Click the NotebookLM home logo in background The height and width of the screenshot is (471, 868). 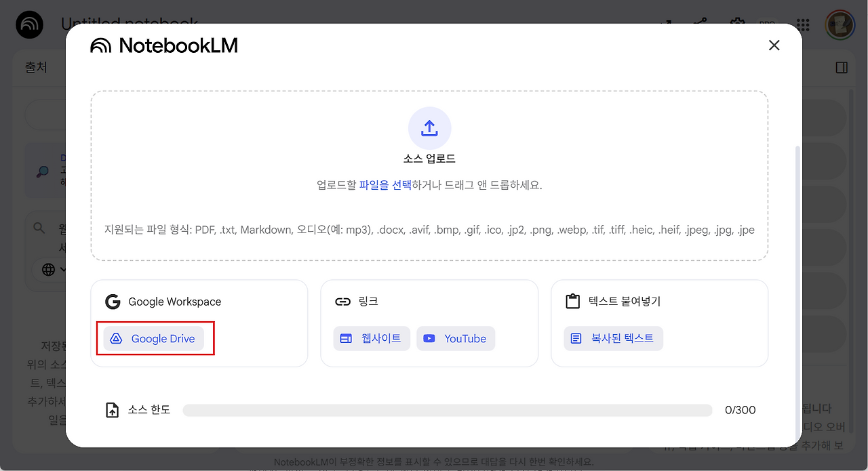[29, 25]
